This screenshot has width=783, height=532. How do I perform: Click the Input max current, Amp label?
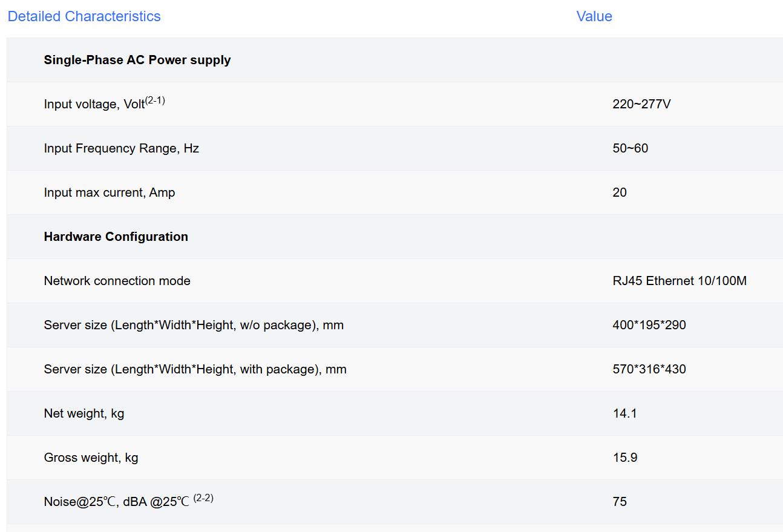click(109, 192)
